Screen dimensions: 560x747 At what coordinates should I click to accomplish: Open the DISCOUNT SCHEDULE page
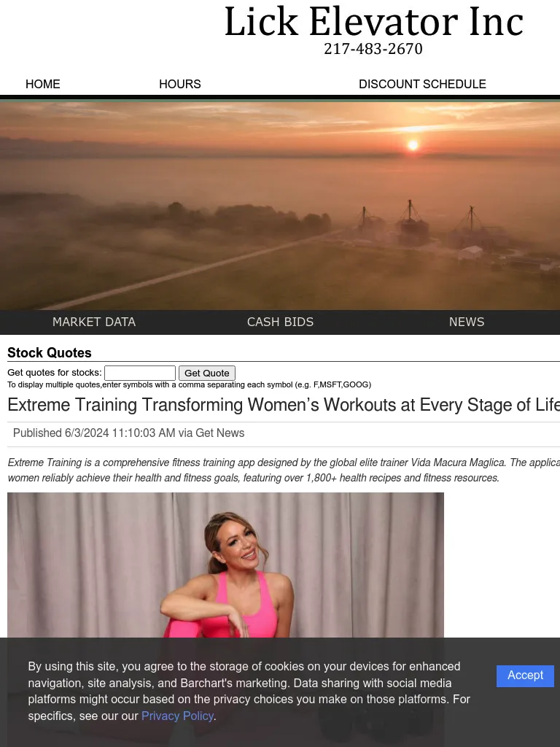point(422,84)
